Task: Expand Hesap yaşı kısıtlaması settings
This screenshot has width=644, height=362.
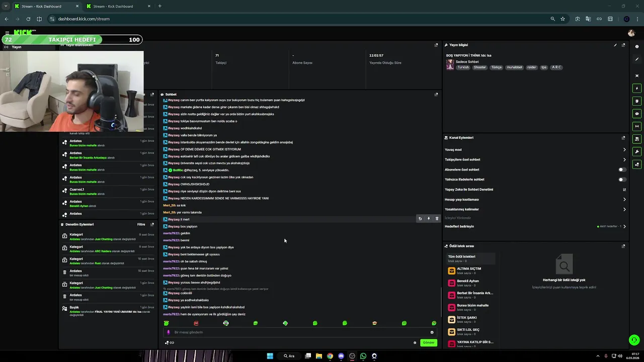Action: click(624, 200)
